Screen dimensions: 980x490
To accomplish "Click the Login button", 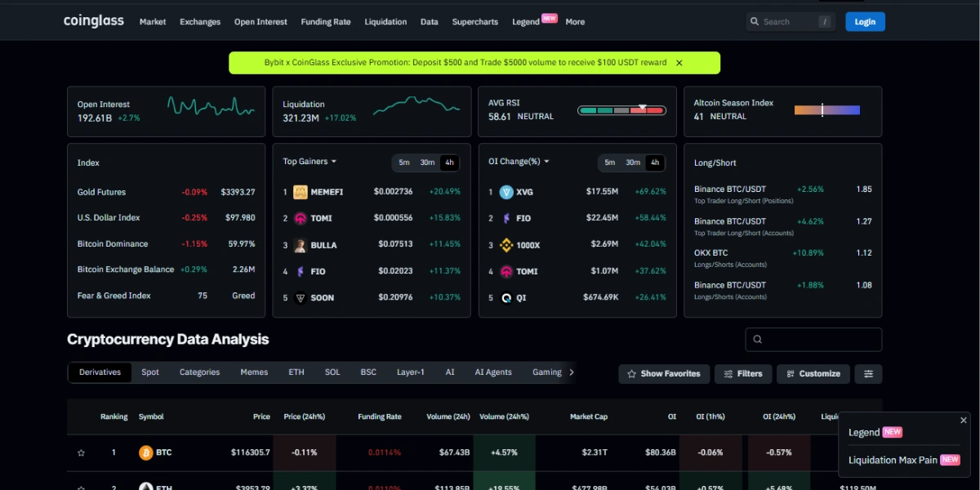I will coord(865,22).
